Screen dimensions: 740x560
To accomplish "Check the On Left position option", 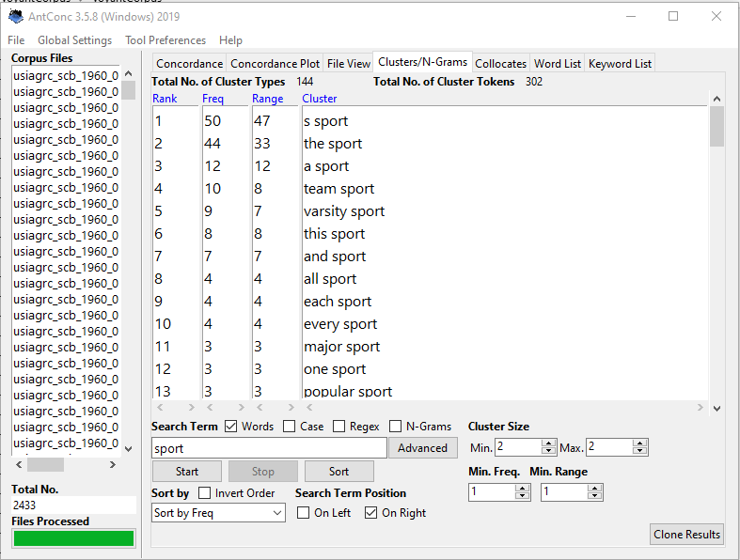I will 304,513.
